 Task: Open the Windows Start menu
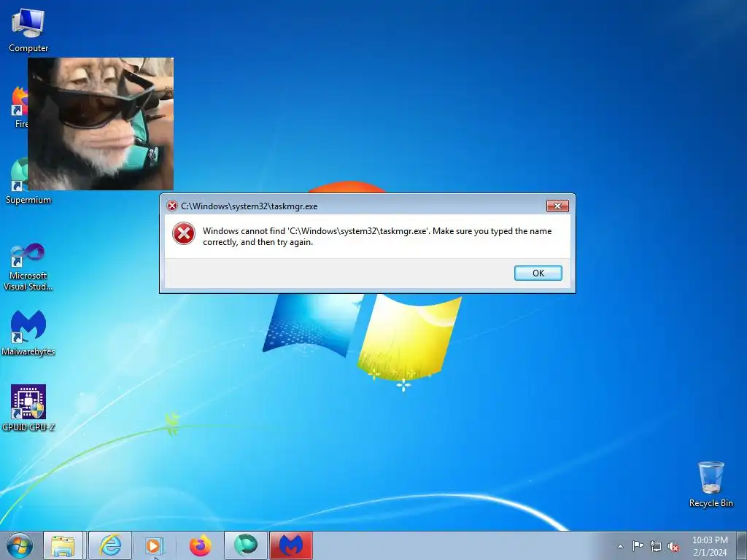coord(20,545)
